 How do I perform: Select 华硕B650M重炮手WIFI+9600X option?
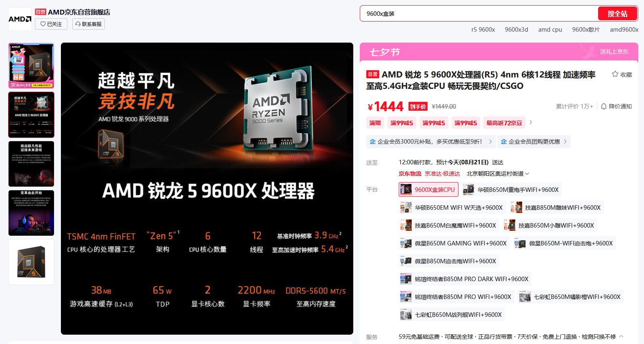pyautogui.click(x=512, y=189)
